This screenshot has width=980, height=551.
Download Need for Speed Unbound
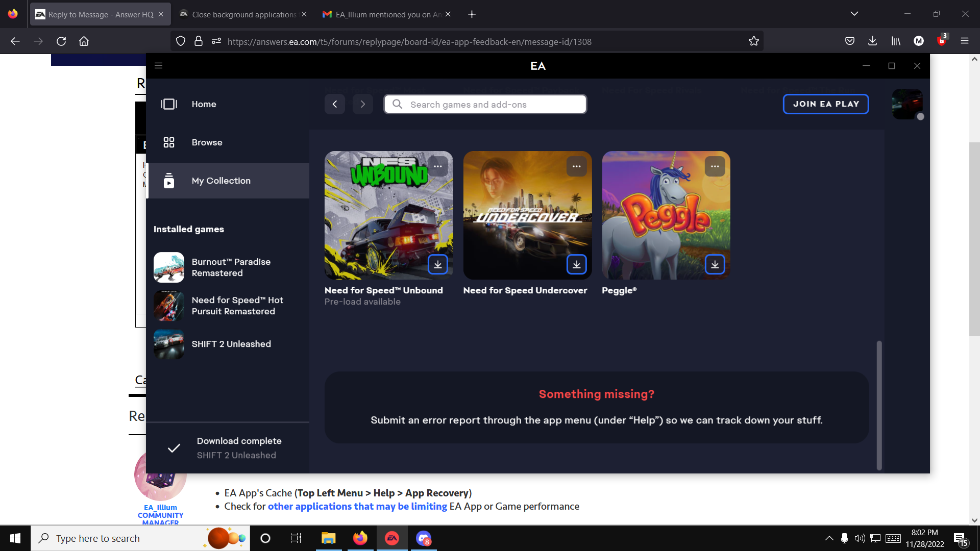[438, 264]
